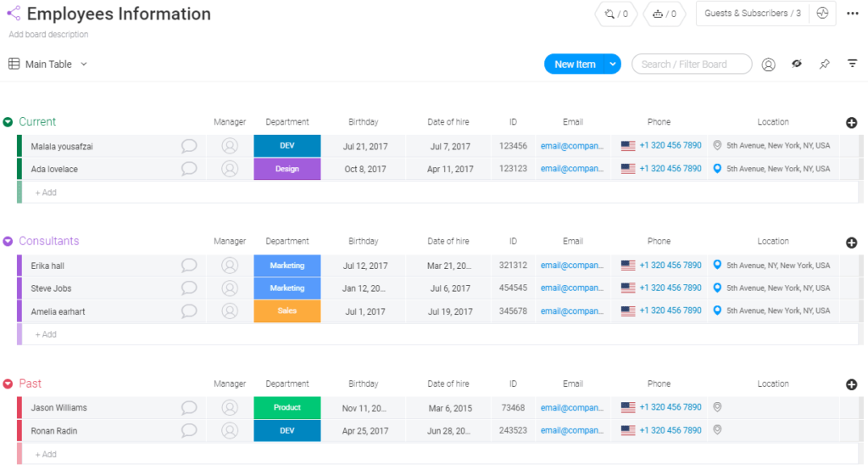Image resolution: width=868 pixels, height=470 pixels.
Task: Click the person filter icon
Action: 768,64
